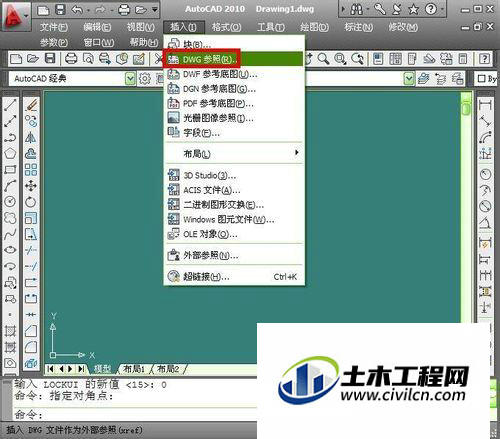Click the vertical scrollbar thumb of drawing area
Viewport: 500px width, 439px height.
pyautogui.click(x=466, y=108)
